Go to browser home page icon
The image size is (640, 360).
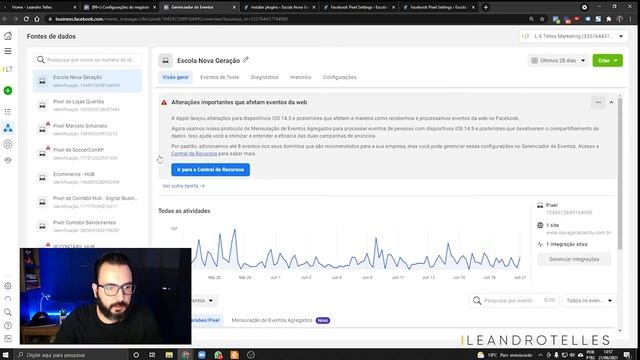tap(37, 19)
